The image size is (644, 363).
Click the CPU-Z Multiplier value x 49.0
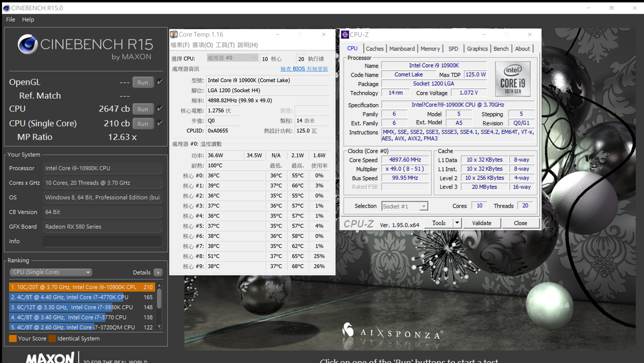point(406,169)
